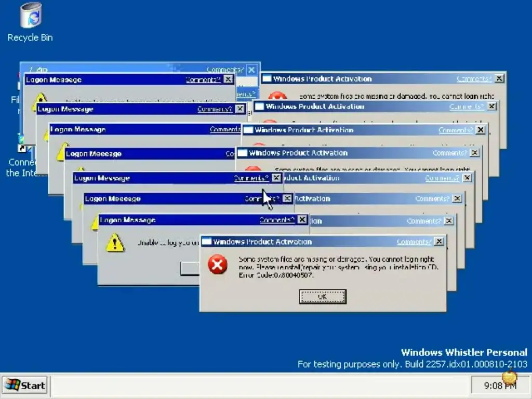Close the rearmost Windows Product Activation window
Viewport: 532px width, 399px height.
click(499, 78)
